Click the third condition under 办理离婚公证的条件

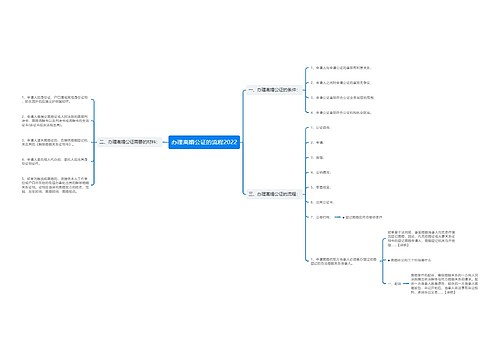tap(342, 98)
